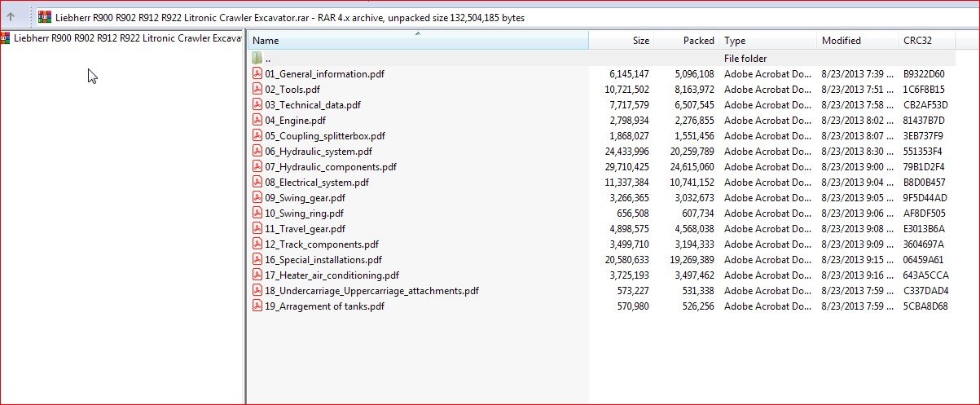Click CRC32 value 5CBA8D68
The width and height of the screenshot is (980, 405).
(925, 306)
